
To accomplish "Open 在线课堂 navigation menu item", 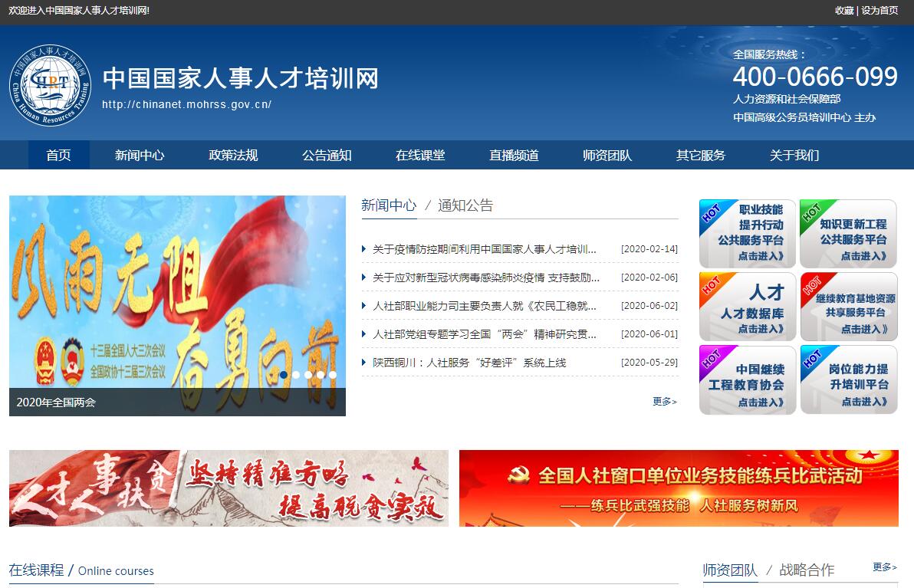I will [x=419, y=155].
